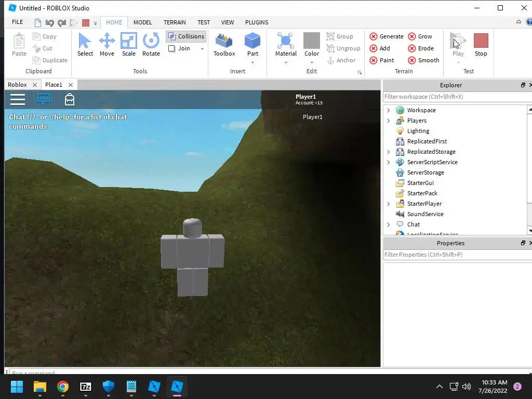Viewport: 532px width, 399px height.
Task: Click the Paste clipboard icon
Action: (x=19, y=45)
